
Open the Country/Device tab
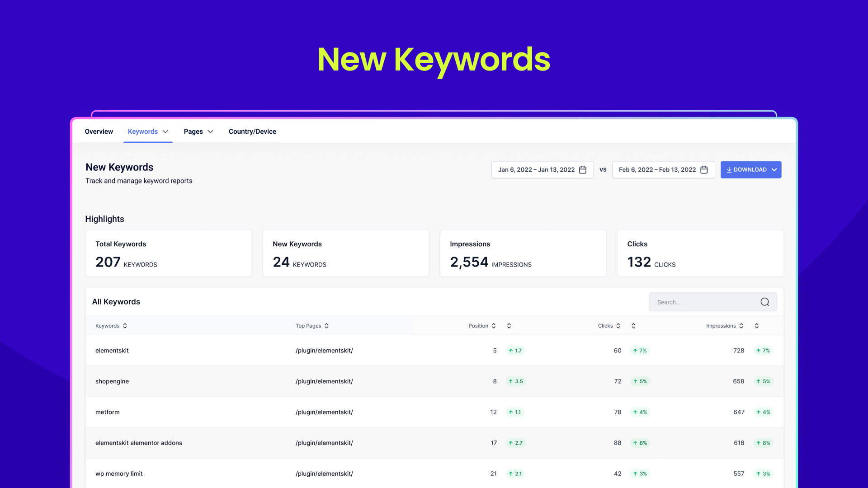[x=252, y=131]
